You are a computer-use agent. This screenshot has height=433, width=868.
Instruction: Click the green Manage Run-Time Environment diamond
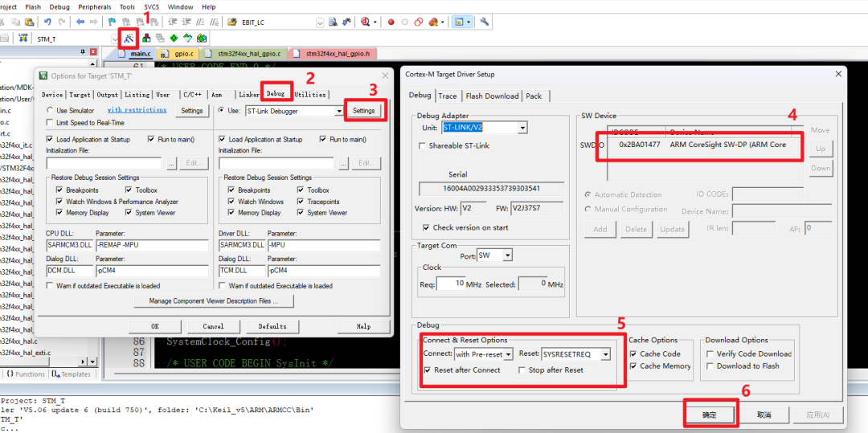pos(174,39)
